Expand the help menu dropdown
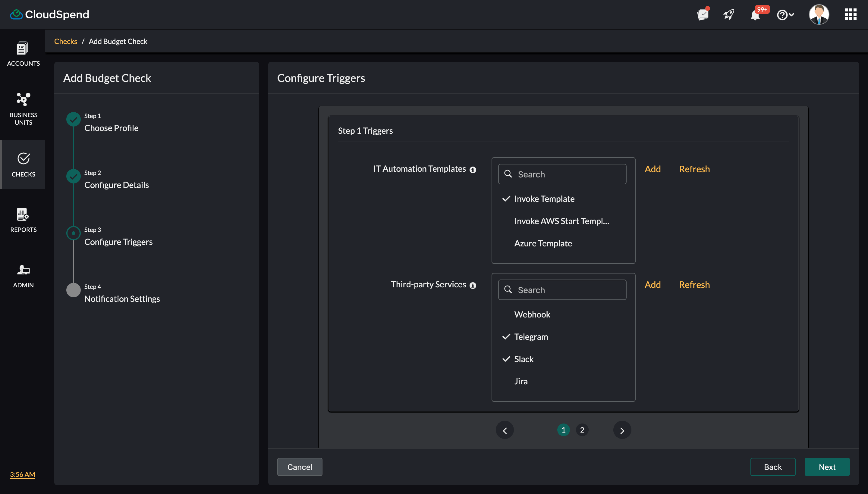868x494 pixels. coord(785,15)
